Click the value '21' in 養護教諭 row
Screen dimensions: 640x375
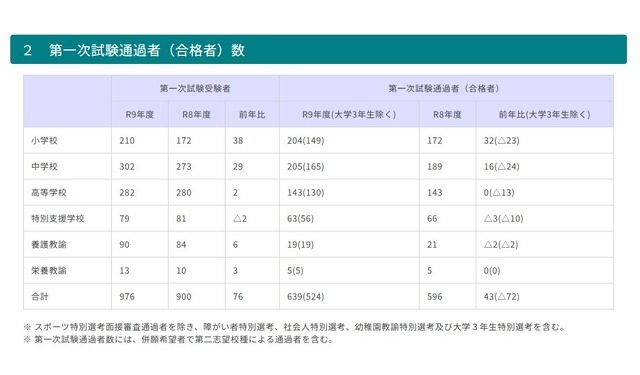tap(432, 245)
